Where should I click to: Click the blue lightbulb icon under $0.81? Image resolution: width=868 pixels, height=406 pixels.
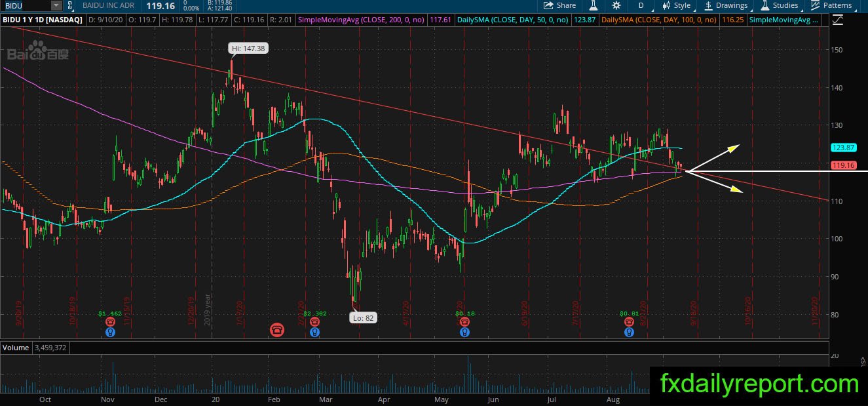tap(629, 333)
